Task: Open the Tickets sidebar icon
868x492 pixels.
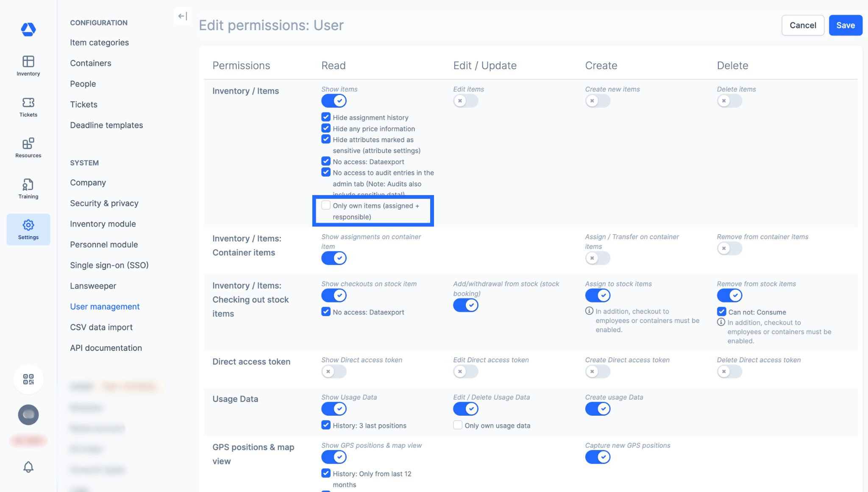Action: (28, 107)
